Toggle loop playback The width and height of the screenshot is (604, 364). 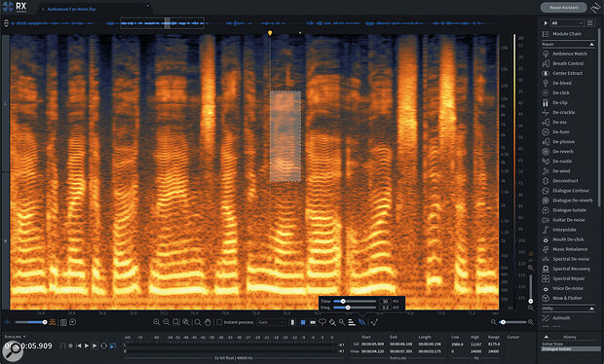tap(103, 346)
